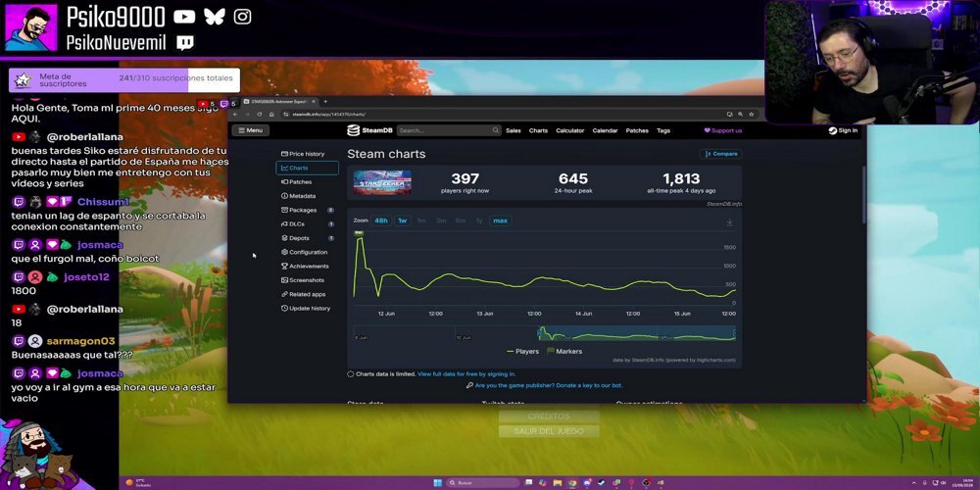Click 'View full data for free by signing in'

coord(466,373)
